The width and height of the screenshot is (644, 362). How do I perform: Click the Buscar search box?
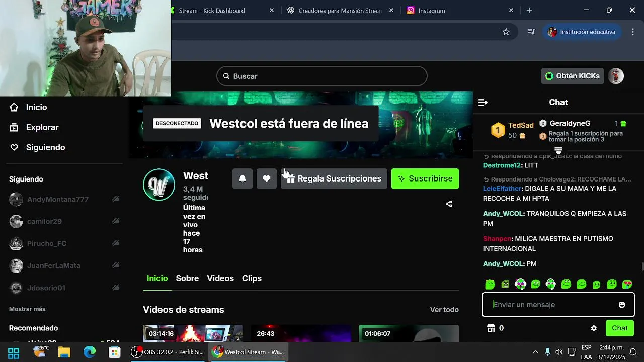click(322, 76)
